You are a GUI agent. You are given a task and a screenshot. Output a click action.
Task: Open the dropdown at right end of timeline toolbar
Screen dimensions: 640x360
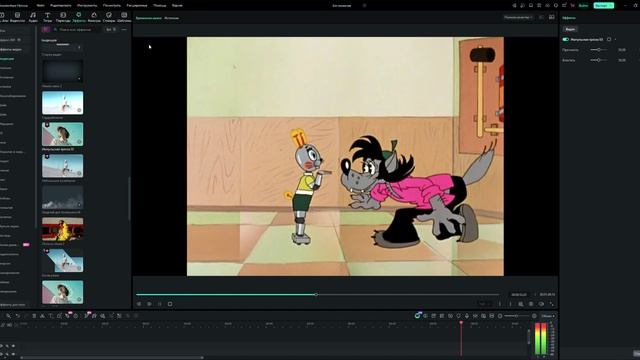(x=548, y=316)
